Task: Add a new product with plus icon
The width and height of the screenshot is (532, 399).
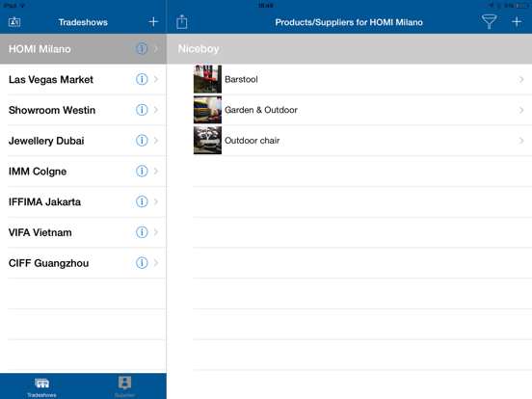Action: click(517, 22)
